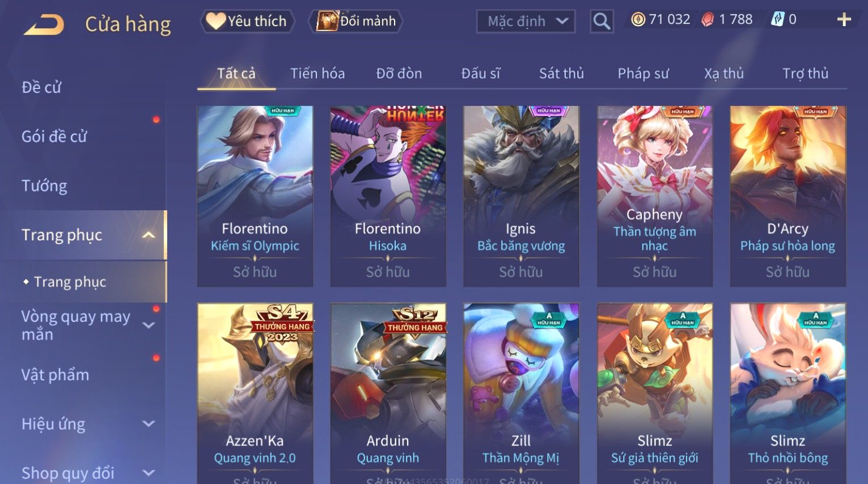
Task: Open the Capheny Thần tượng âm nhạc skin
Action: click(655, 196)
